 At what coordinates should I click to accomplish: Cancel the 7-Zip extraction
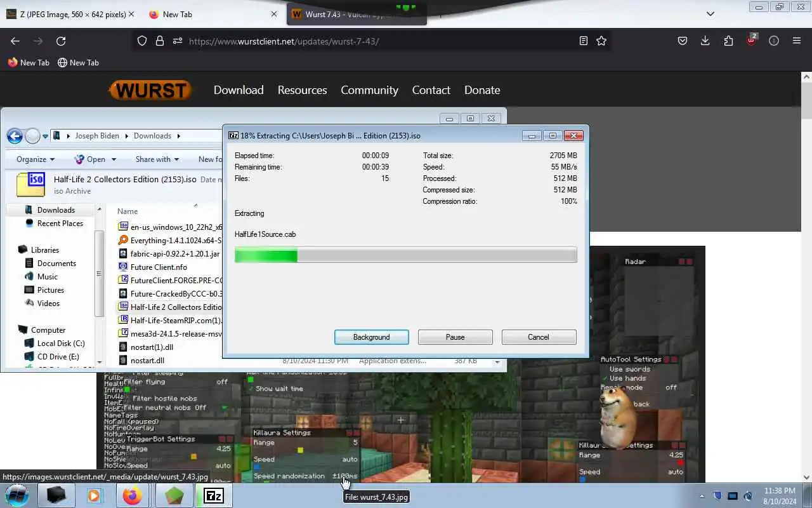tap(539, 337)
